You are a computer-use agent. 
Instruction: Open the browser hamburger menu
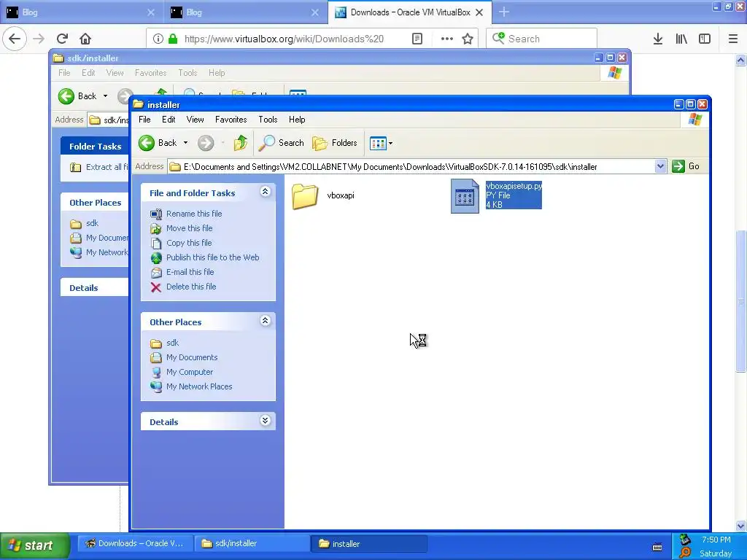point(733,39)
